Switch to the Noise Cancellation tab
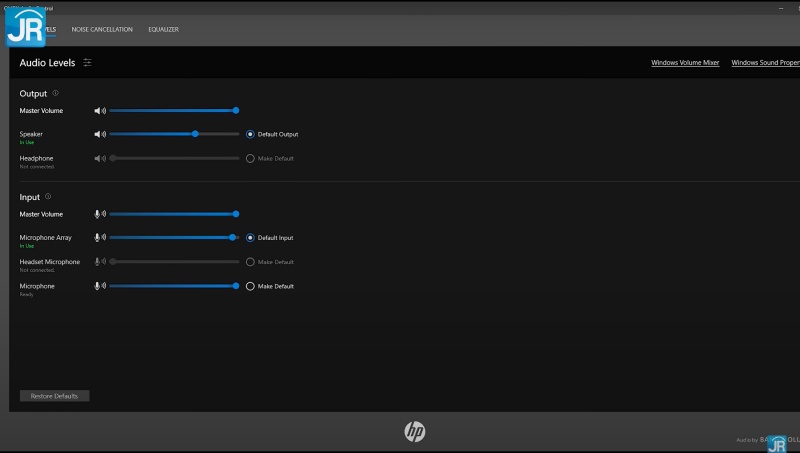 tap(102, 29)
